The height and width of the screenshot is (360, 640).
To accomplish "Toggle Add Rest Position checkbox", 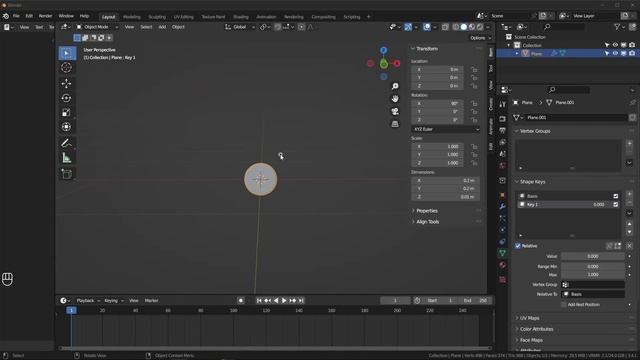I will click(564, 304).
